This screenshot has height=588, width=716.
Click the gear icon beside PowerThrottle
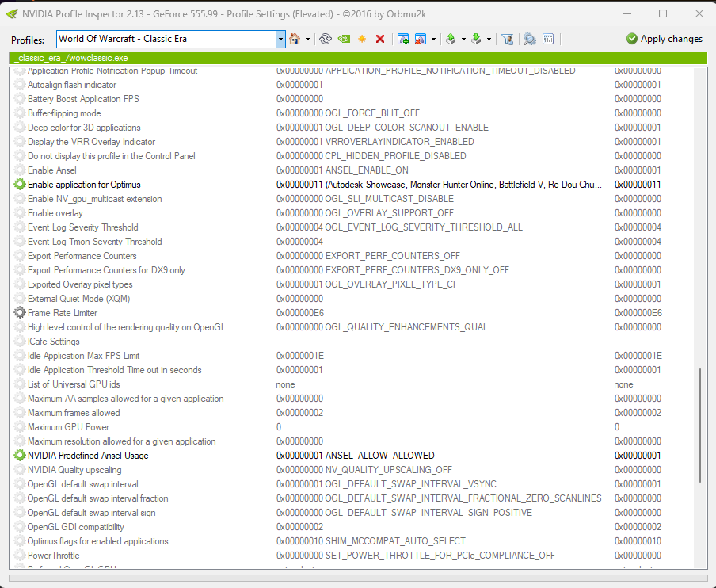click(20, 555)
